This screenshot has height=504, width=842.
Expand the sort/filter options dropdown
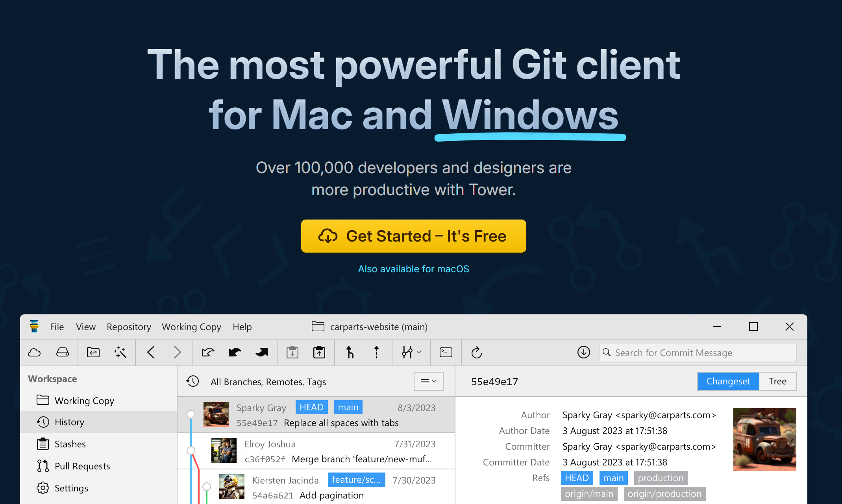pyautogui.click(x=428, y=382)
